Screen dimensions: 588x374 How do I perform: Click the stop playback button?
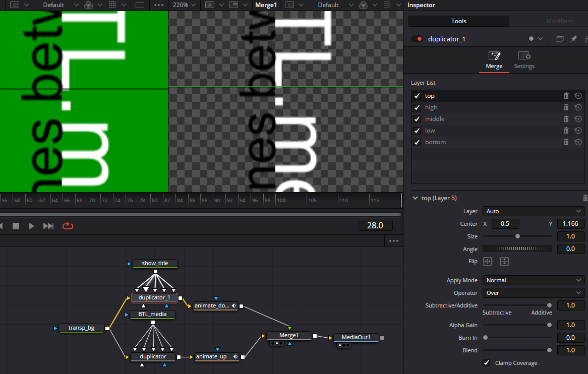pyautogui.click(x=16, y=226)
